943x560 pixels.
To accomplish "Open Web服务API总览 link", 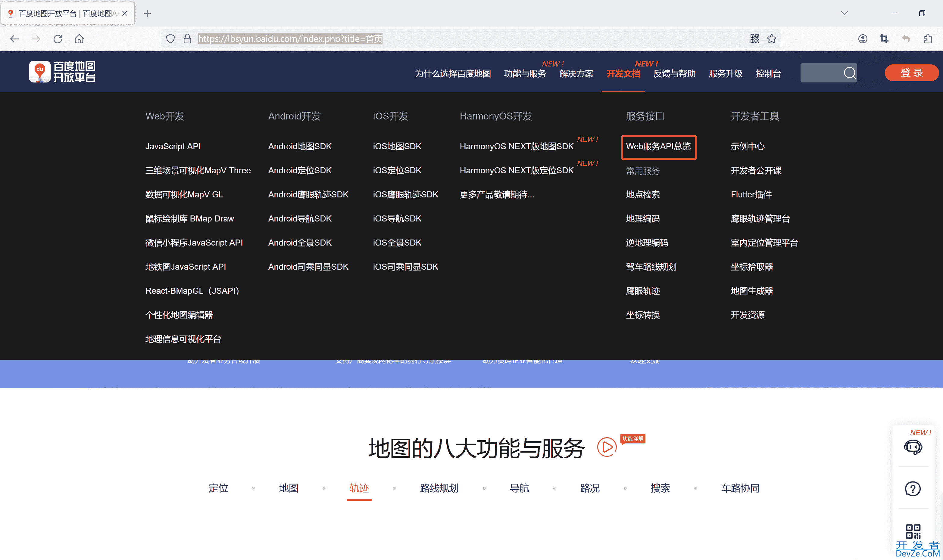I will tap(658, 147).
